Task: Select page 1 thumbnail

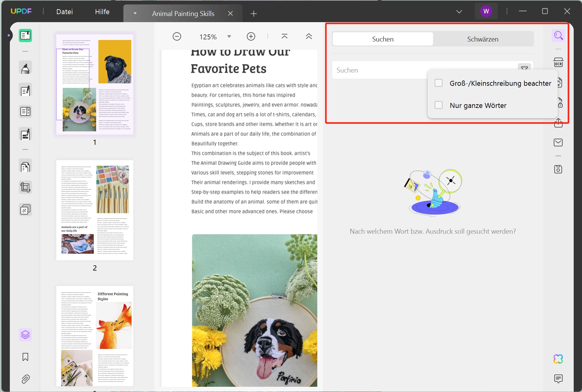Action: pos(95,84)
